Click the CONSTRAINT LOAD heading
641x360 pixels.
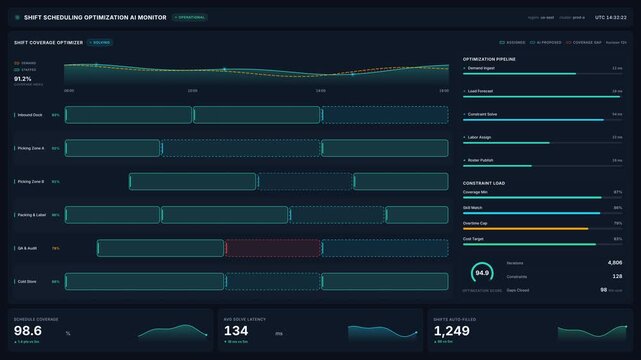[484, 183]
